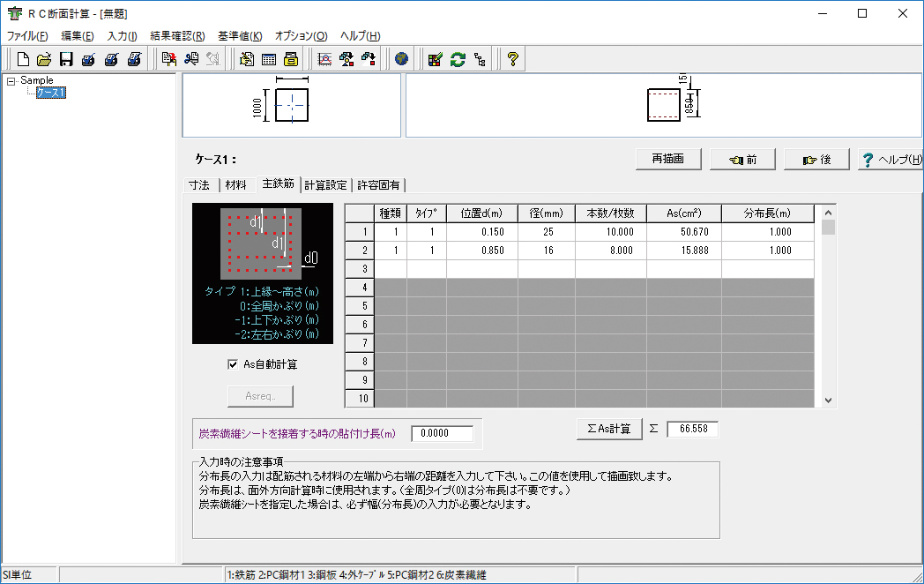Switch to the 材料 tab

[x=235, y=185]
